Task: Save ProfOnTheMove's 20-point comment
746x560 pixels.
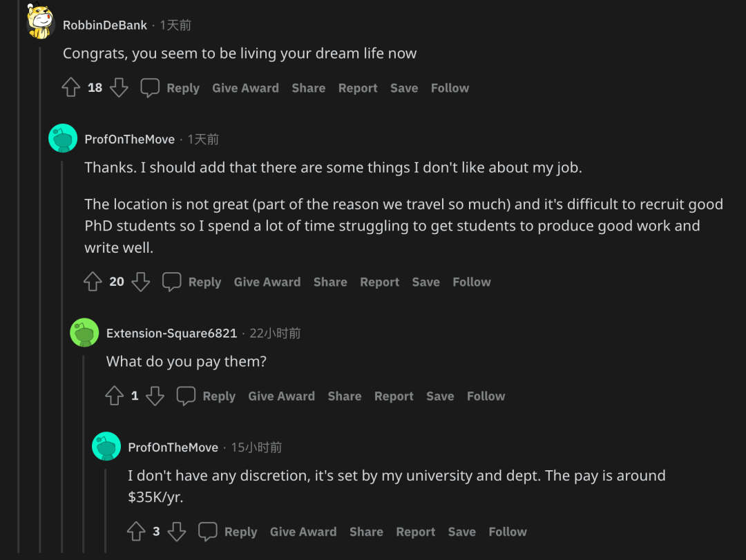Action: point(425,282)
